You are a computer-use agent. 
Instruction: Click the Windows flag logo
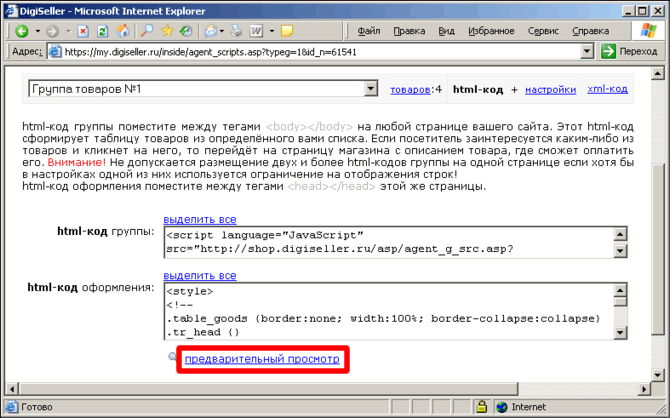648,31
